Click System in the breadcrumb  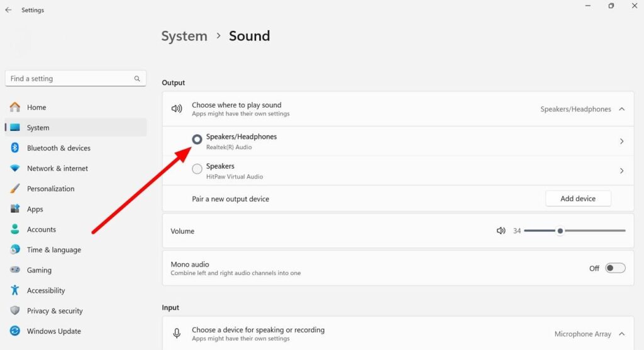click(184, 36)
